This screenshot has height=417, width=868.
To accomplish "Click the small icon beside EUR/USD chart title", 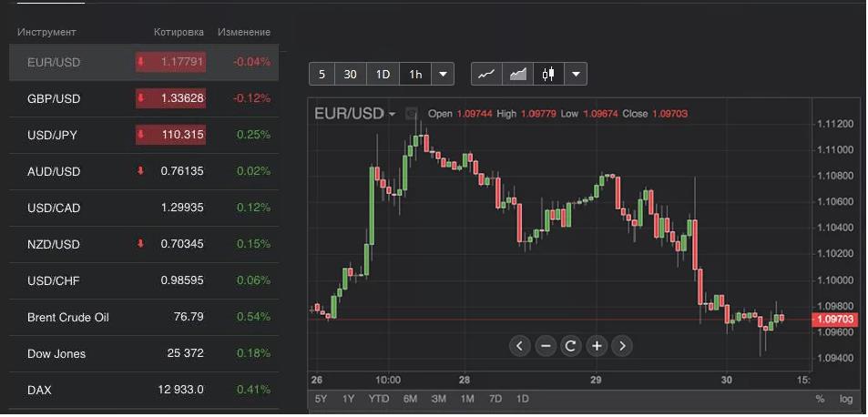I will (412, 114).
